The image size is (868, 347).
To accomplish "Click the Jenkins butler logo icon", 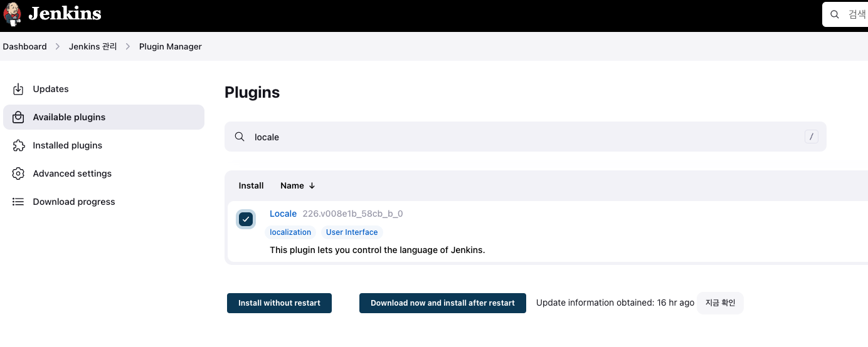I will coord(12,14).
